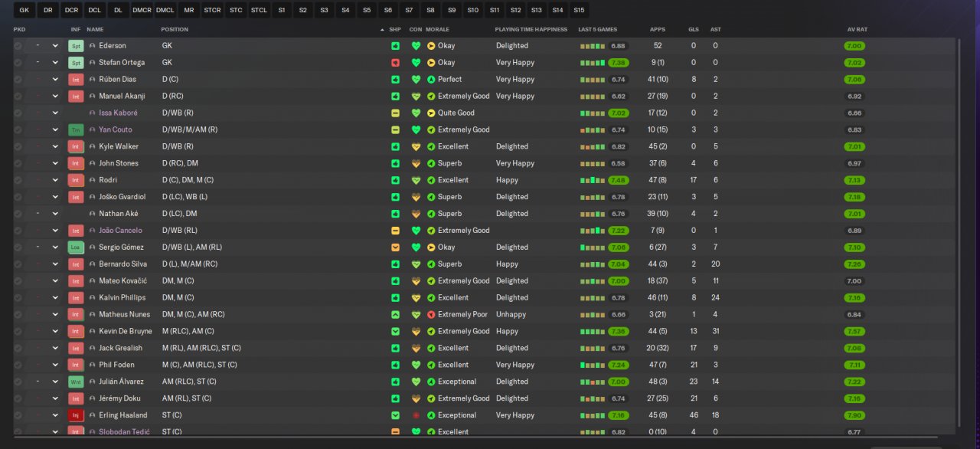Viewport: 980px width, 449px height.
Task: Click Erling Haaland's 7.90 average rating pill
Action: pyautogui.click(x=854, y=415)
